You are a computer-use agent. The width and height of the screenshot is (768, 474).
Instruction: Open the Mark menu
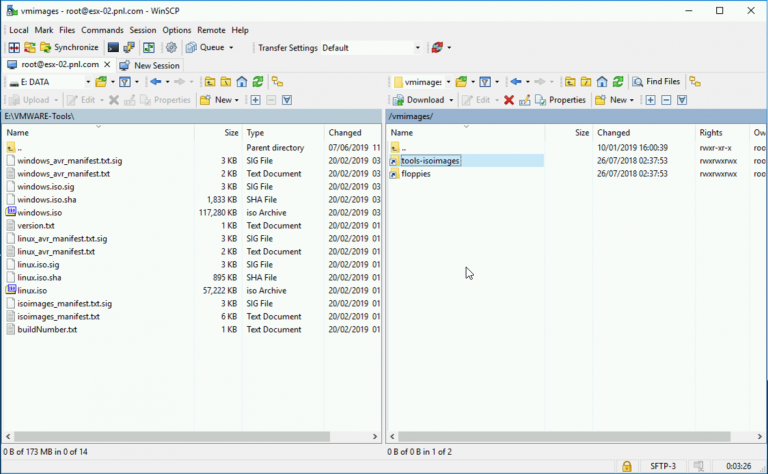[44, 30]
